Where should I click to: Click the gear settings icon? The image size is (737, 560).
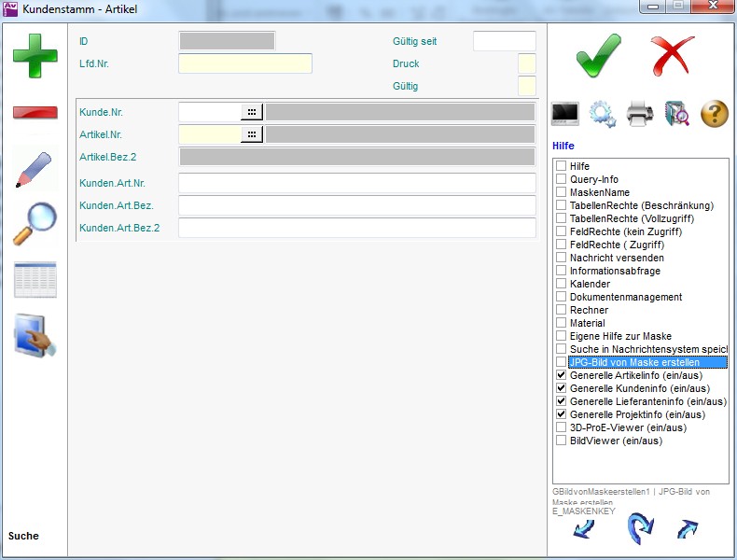point(604,114)
